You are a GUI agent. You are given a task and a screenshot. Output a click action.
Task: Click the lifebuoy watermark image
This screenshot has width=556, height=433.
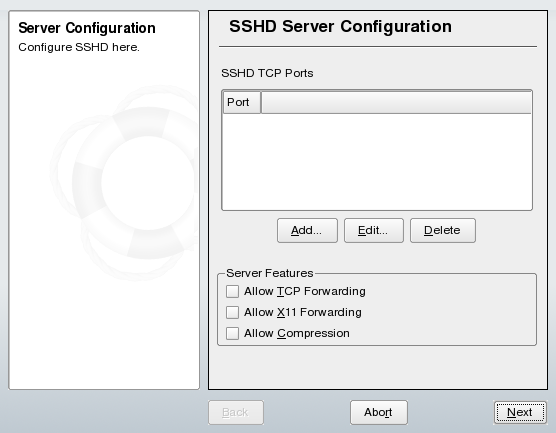coord(124,183)
